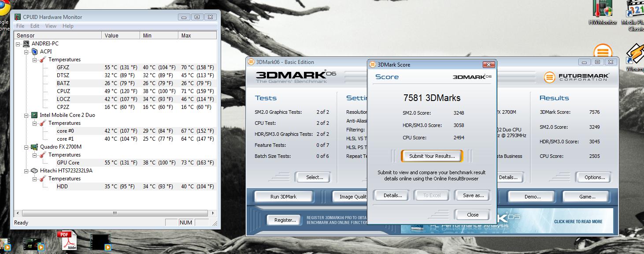The image size is (644, 254).
Task: Click here to read more banner link
Action: click(x=578, y=221)
